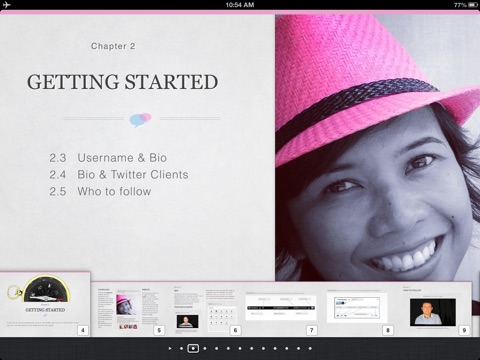Tap the pink hat woman chapter photo
This screenshot has height=360, width=480.
[x=377, y=148]
